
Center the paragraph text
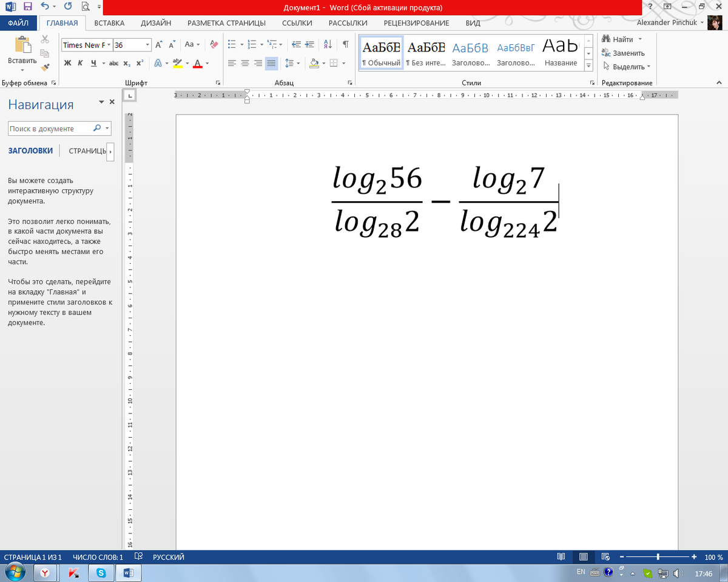pos(245,63)
